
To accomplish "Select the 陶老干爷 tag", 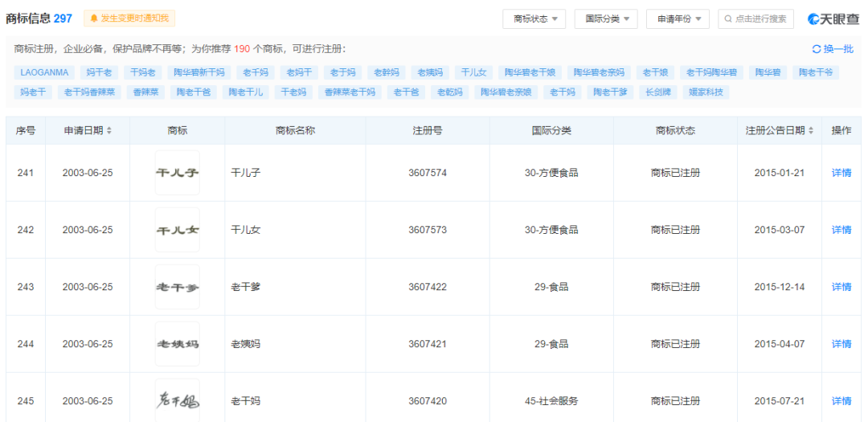I will (x=816, y=72).
